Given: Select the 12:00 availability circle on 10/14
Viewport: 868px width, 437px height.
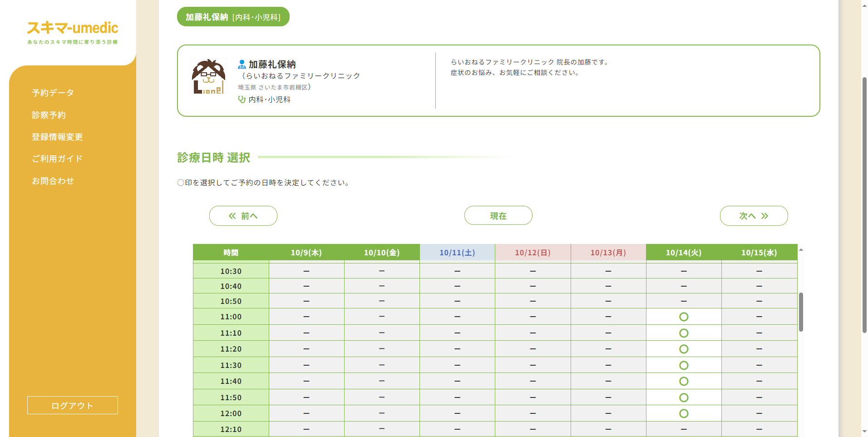Looking at the screenshot, I should point(684,413).
